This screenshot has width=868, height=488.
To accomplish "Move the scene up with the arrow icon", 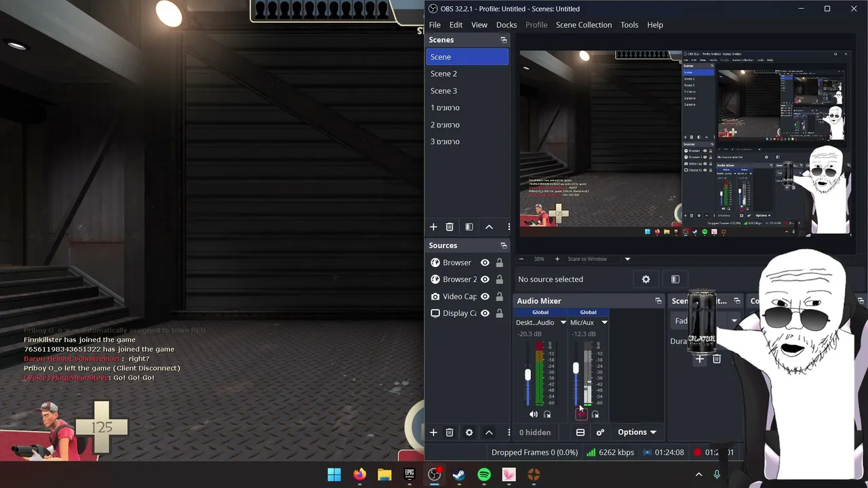I will 489,227.
